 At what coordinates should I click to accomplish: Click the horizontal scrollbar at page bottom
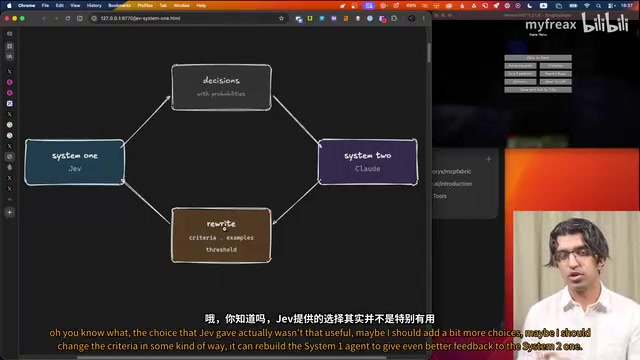click(231, 358)
